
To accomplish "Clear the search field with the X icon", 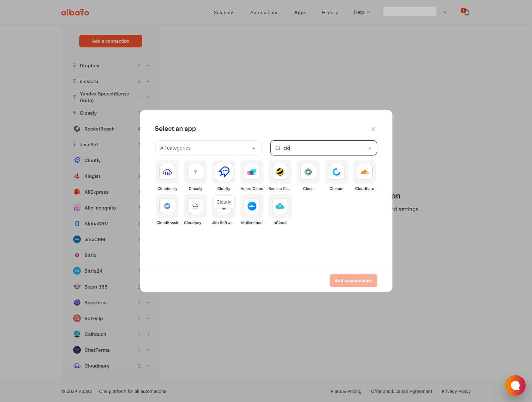I will (x=369, y=148).
